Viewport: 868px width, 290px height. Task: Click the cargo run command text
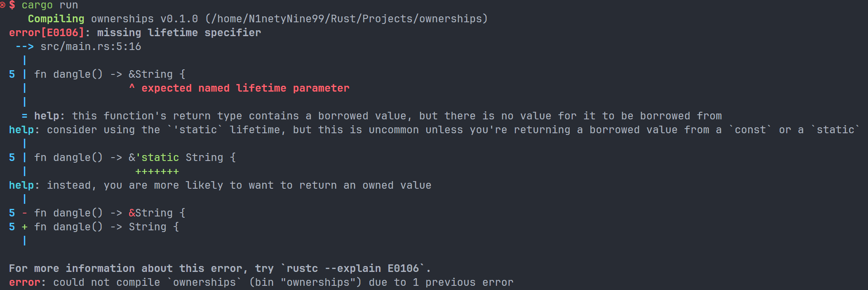coord(50,5)
